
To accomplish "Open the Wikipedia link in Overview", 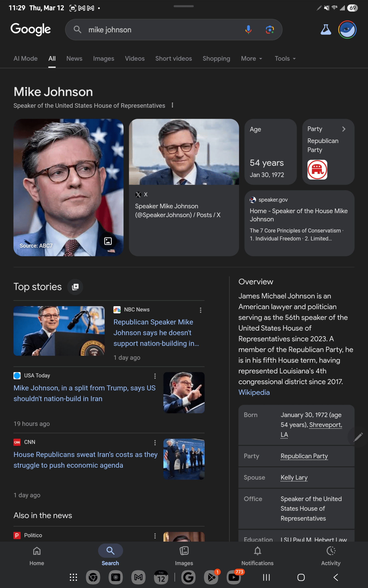I will click(x=254, y=392).
